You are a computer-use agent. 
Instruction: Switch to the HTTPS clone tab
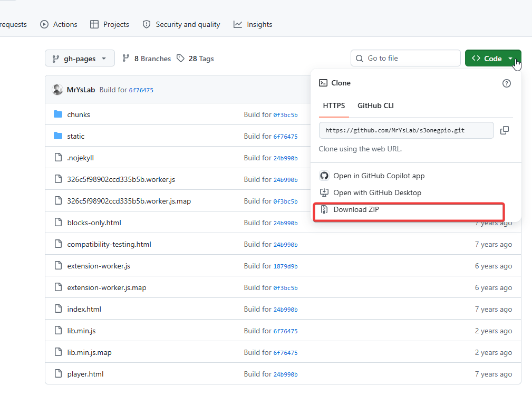point(334,105)
